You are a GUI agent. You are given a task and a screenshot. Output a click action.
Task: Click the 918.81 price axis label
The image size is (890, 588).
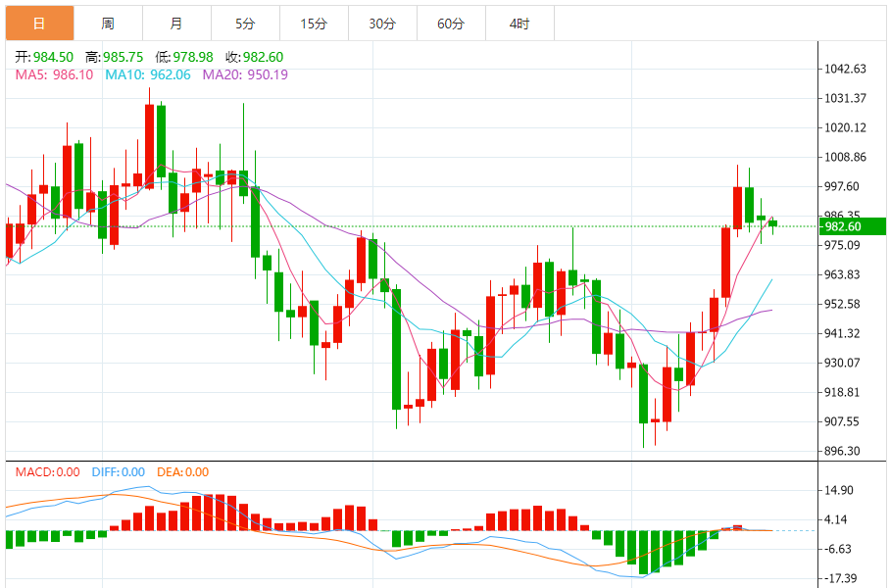842,392
